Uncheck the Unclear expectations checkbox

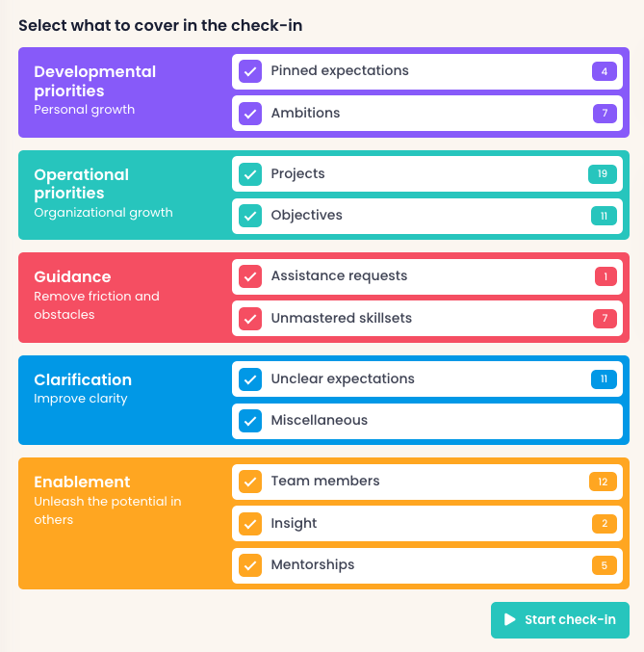click(250, 379)
